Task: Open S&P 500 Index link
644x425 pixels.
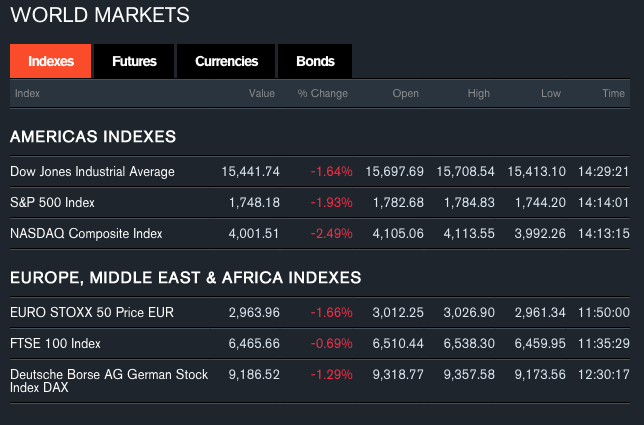Action: 52,202
